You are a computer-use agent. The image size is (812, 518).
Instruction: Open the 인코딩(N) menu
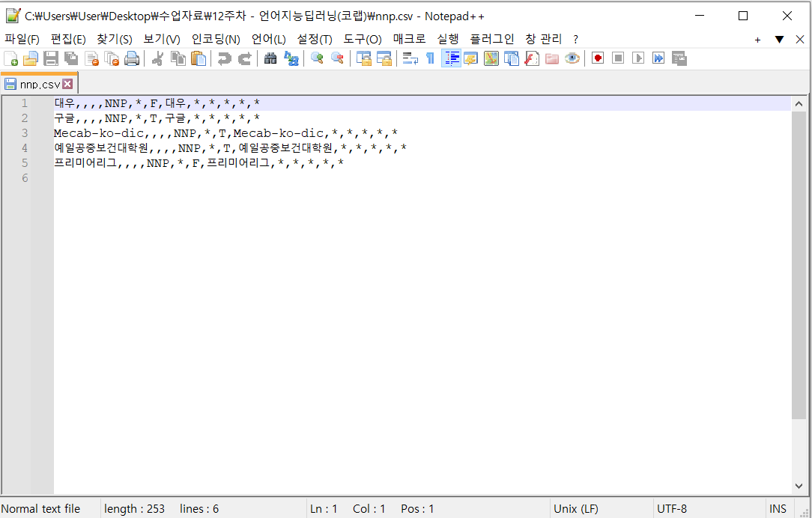tap(216, 40)
